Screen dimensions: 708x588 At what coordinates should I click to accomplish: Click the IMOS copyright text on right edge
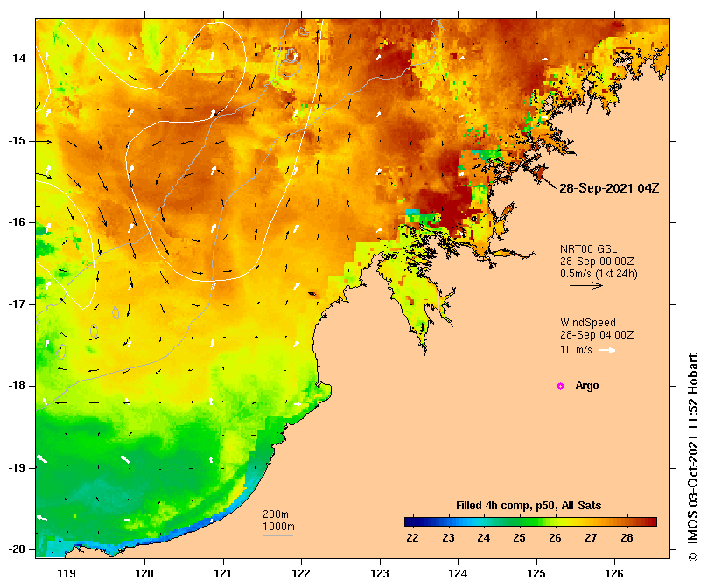(693, 458)
